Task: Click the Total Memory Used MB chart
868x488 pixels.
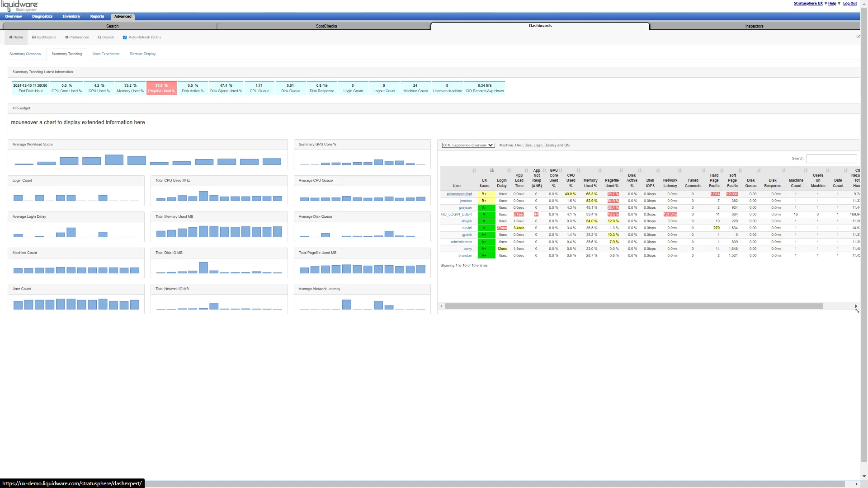Action: click(x=219, y=232)
